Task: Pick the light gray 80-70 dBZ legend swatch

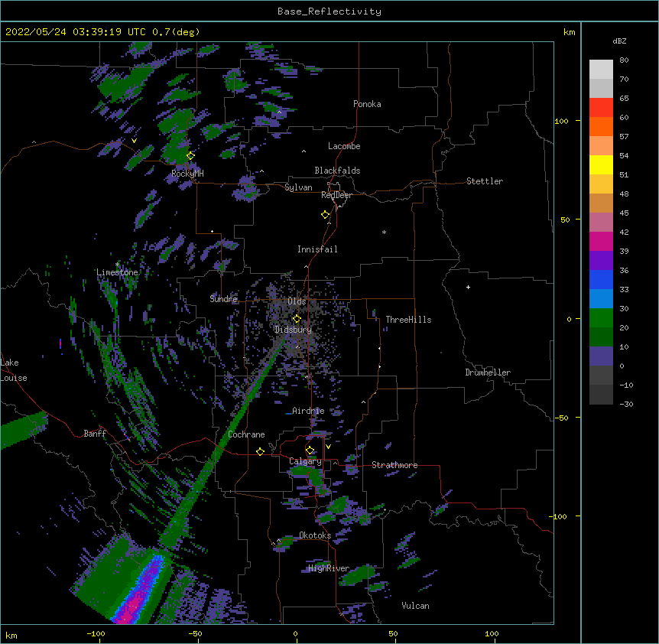Action: (601, 70)
